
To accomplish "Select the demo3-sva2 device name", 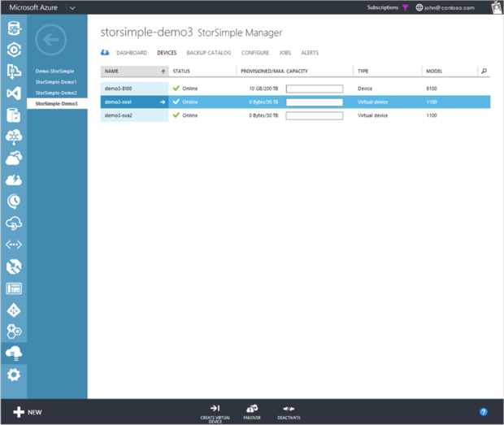I will click(x=119, y=115).
